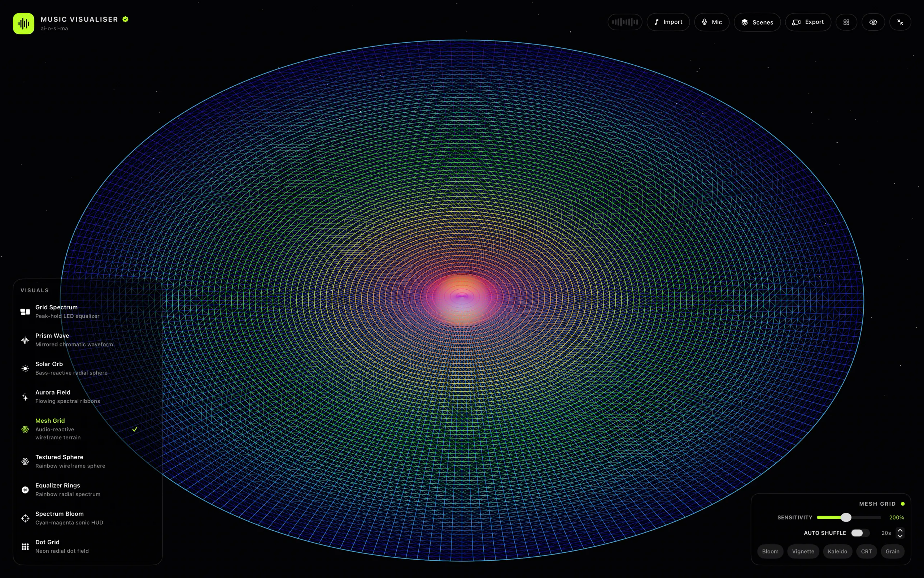Click the collapse fullscreen arrows icon
Screen dimensions: 924x578
(x=900, y=22)
